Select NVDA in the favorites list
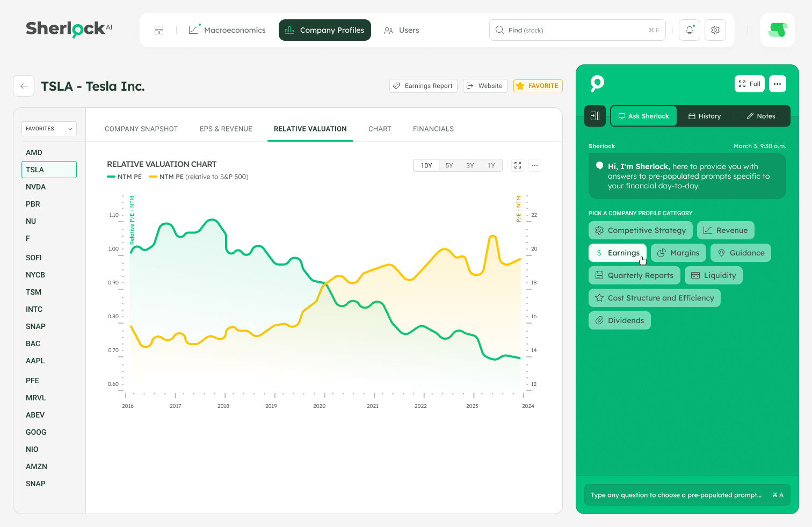Image resolution: width=812 pixels, height=527 pixels. [x=36, y=187]
